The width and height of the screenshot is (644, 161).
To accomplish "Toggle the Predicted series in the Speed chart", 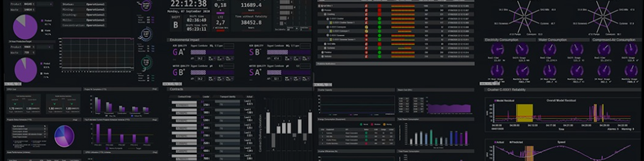I will pyautogui.click(x=516, y=142).
